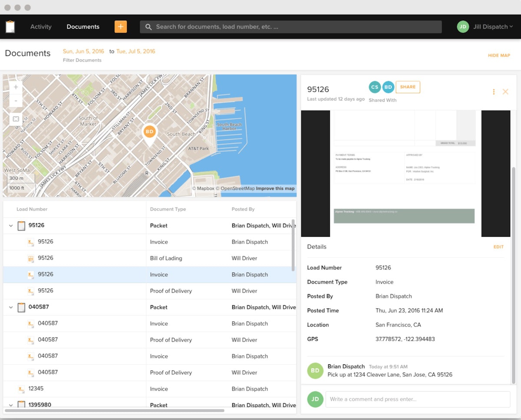The width and height of the screenshot is (521, 420).
Task: Select the Documents tab
Action: (82, 26)
